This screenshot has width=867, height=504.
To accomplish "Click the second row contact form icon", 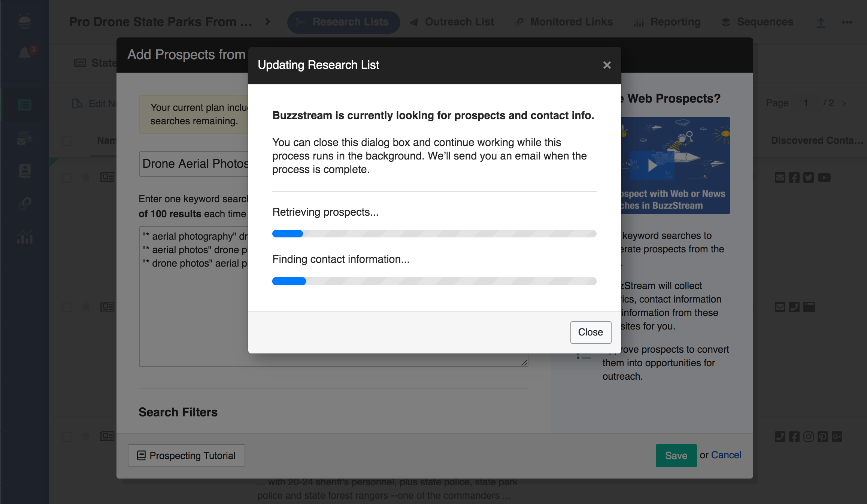I will [x=809, y=307].
